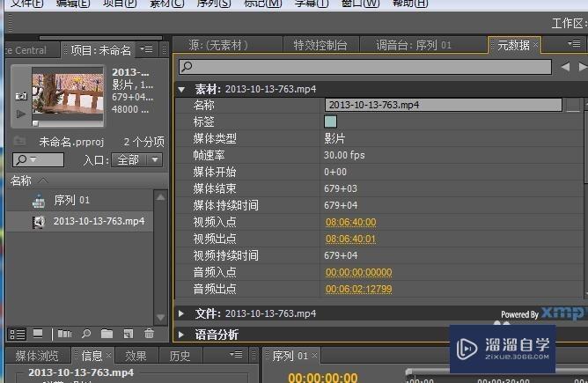Click the Find magnifier icon in Project toolbar
The height and width of the screenshot is (383, 588).
[x=86, y=334]
